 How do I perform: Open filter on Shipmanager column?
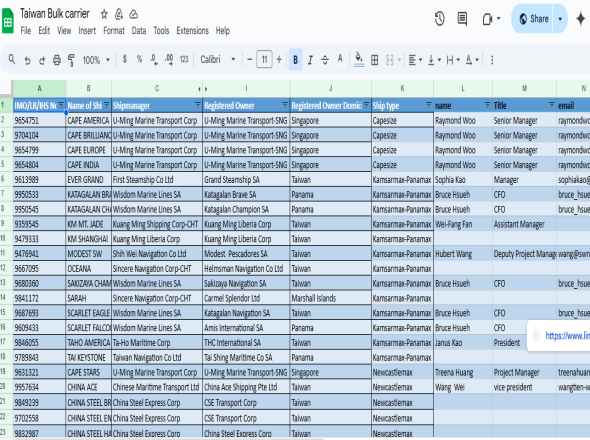click(x=198, y=105)
